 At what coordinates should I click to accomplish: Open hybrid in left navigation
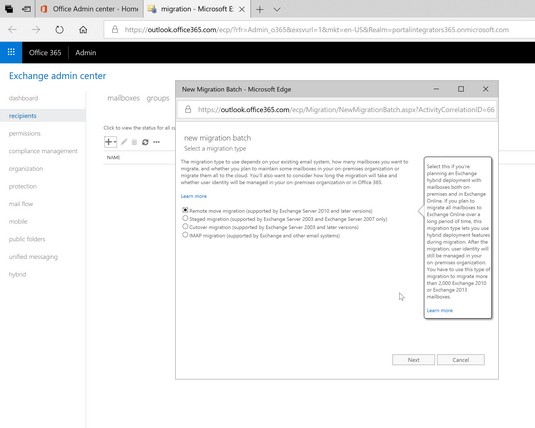17,274
